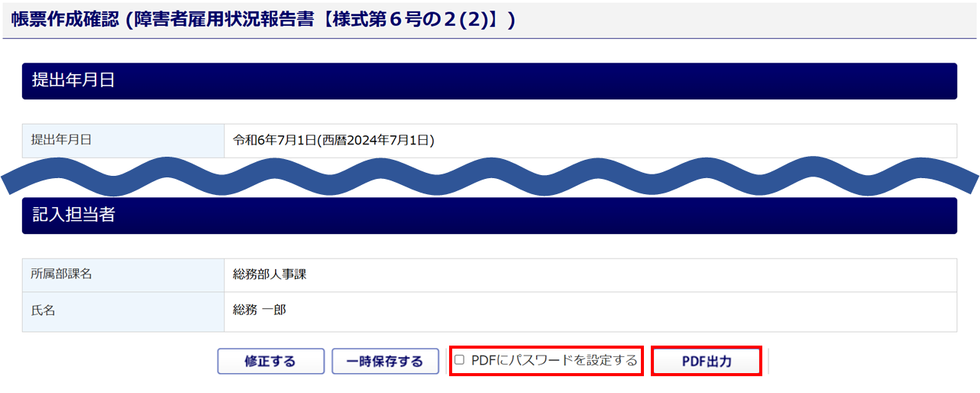The width and height of the screenshot is (980, 393).
Task: Click the 修正する button
Action: (x=271, y=361)
